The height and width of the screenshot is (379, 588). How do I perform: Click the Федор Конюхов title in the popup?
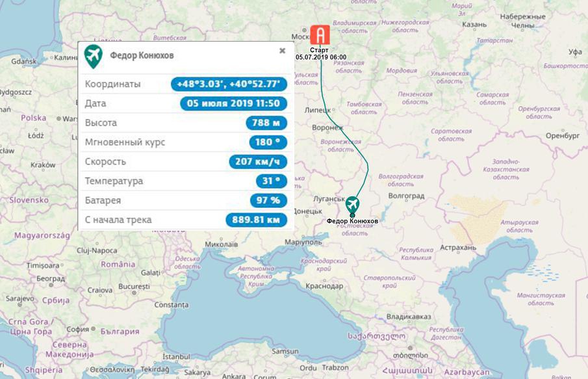tap(142, 55)
